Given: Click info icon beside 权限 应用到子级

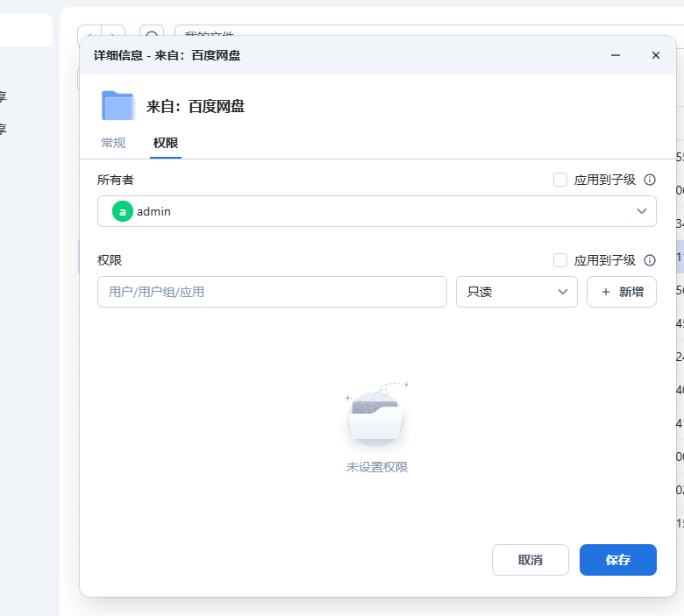Looking at the screenshot, I should (650, 260).
